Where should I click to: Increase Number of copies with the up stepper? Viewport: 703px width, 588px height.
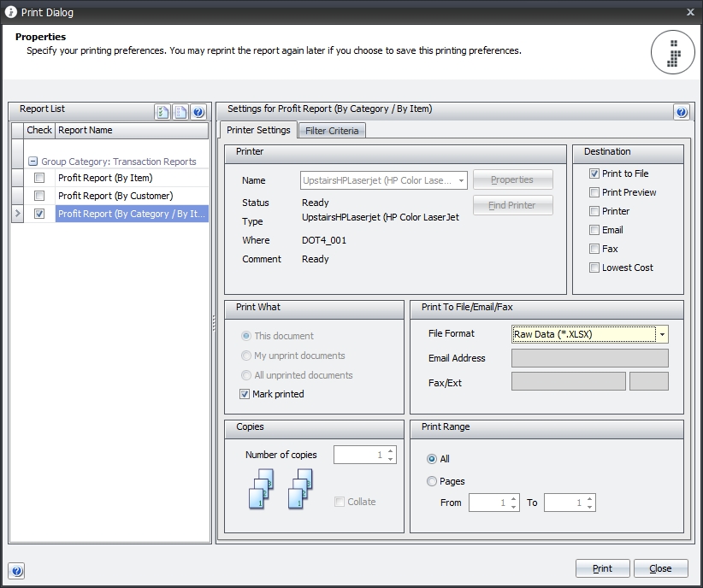[390, 450]
